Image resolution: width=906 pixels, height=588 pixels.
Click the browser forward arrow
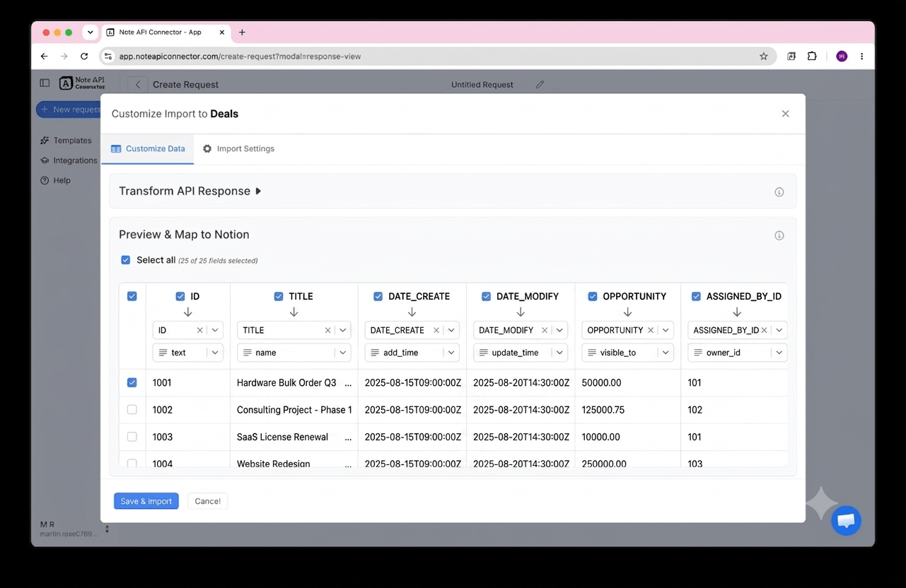pos(64,57)
